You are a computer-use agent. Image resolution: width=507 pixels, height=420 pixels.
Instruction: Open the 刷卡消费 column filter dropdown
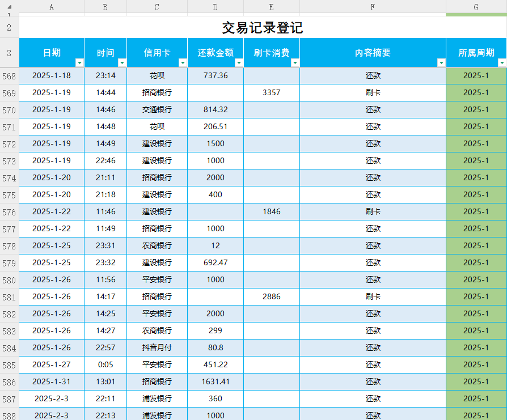coord(295,63)
